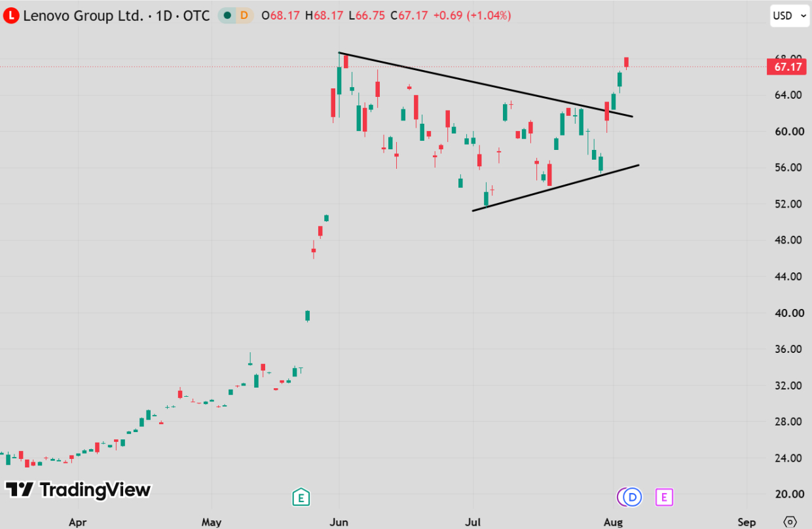
Task: Click the 24.00 price axis label
Action: coord(788,458)
